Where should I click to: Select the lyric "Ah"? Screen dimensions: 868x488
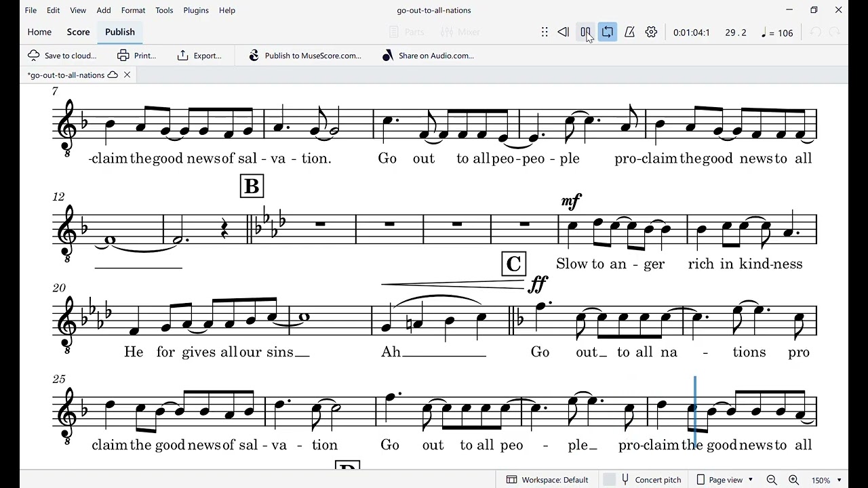pos(391,352)
